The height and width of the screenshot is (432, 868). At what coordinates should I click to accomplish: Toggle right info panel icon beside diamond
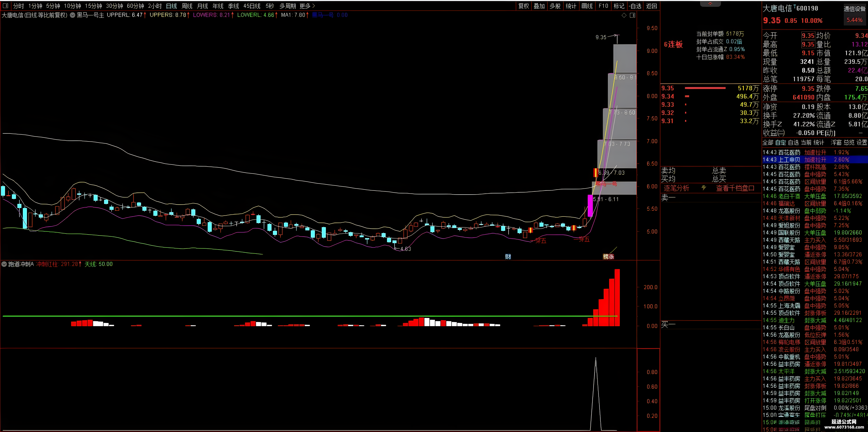tap(633, 15)
